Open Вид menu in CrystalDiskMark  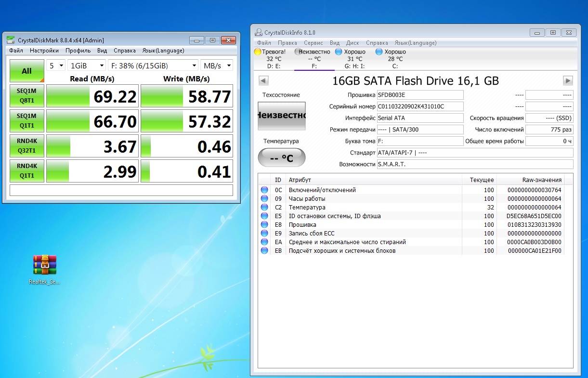point(102,51)
